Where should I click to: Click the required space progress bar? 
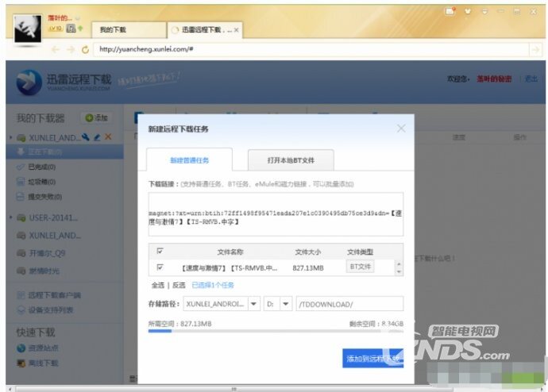276,331
